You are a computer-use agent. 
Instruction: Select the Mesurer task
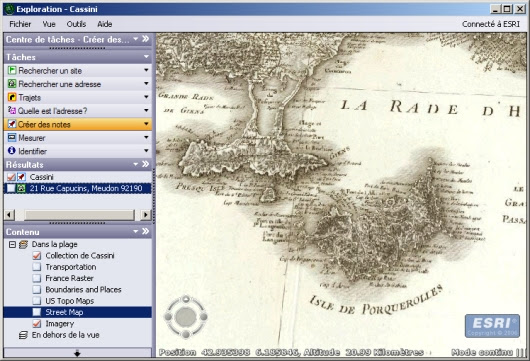coord(77,138)
